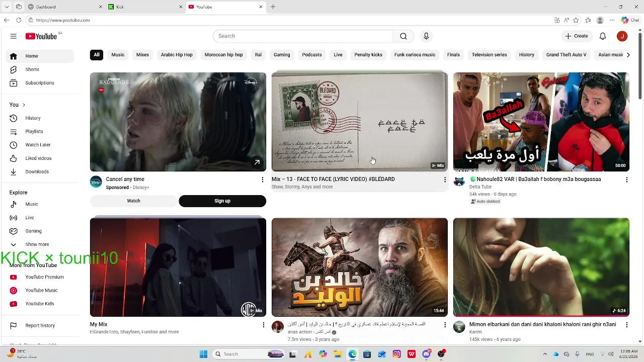Open Home in the sidebar

point(40,56)
